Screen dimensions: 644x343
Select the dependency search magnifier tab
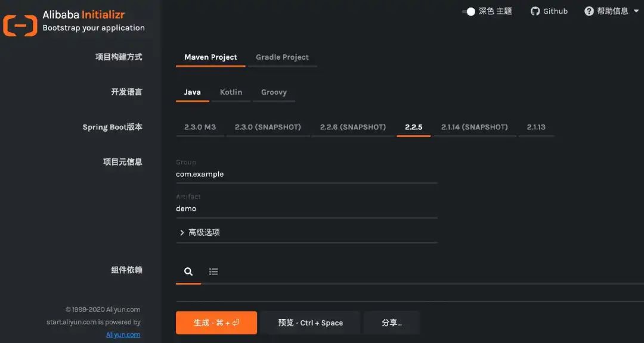pos(188,271)
